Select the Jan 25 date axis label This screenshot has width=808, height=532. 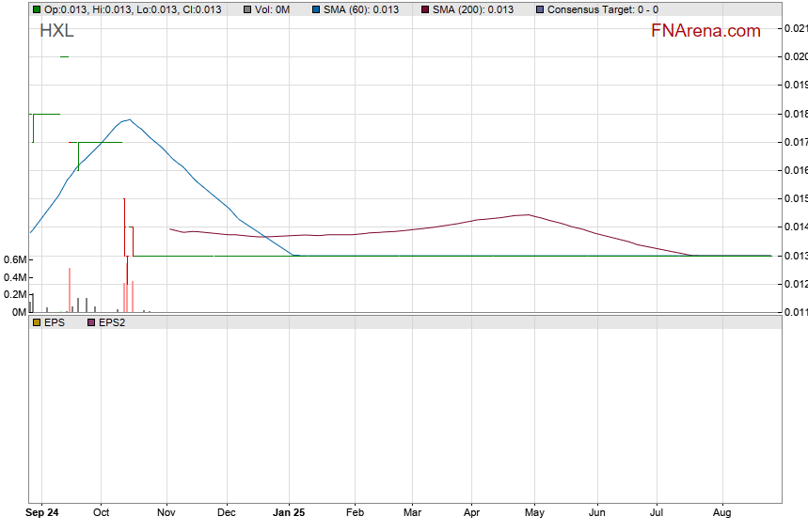tap(289, 513)
